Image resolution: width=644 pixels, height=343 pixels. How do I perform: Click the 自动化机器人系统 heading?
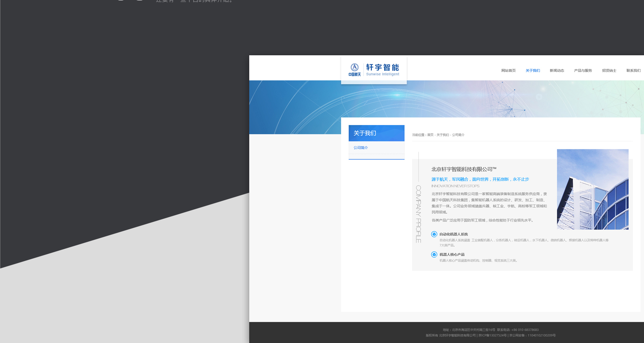pyautogui.click(x=453, y=234)
